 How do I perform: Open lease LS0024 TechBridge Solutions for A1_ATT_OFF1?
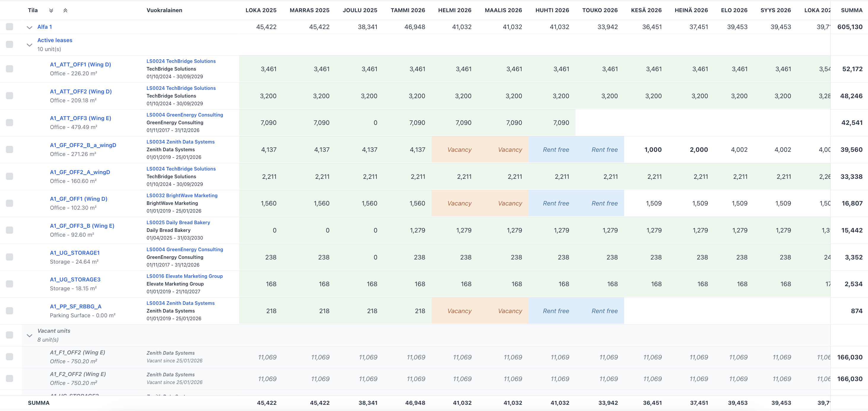click(181, 61)
